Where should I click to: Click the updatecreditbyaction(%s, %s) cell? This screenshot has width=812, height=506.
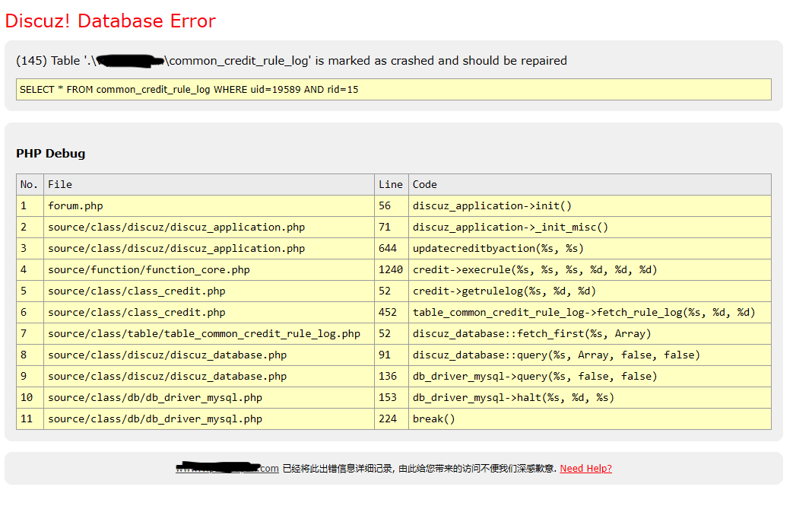(x=590, y=248)
